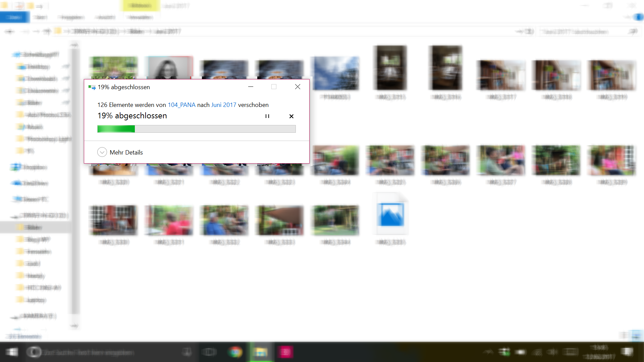Open the Juni 2017 destination link
644x362 pixels.
223,105
